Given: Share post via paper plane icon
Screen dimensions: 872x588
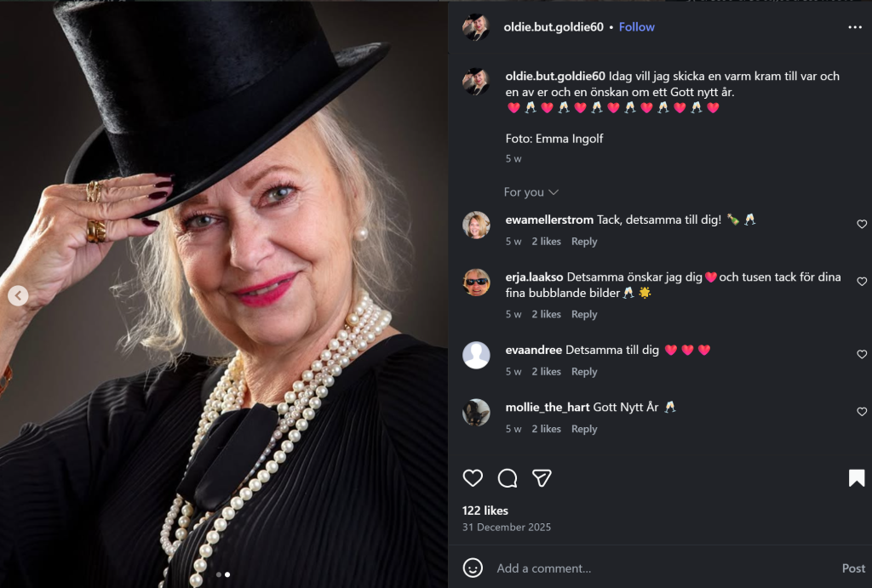Looking at the screenshot, I should pos(542,478).
